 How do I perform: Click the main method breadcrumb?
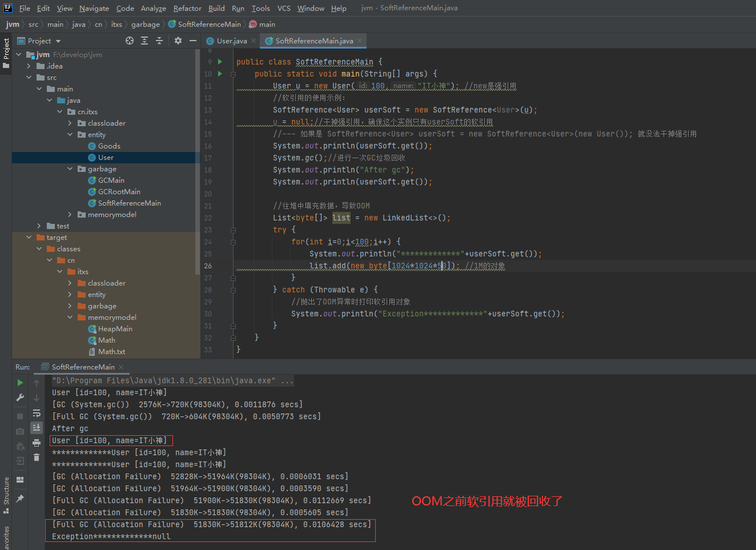[262, 25]
